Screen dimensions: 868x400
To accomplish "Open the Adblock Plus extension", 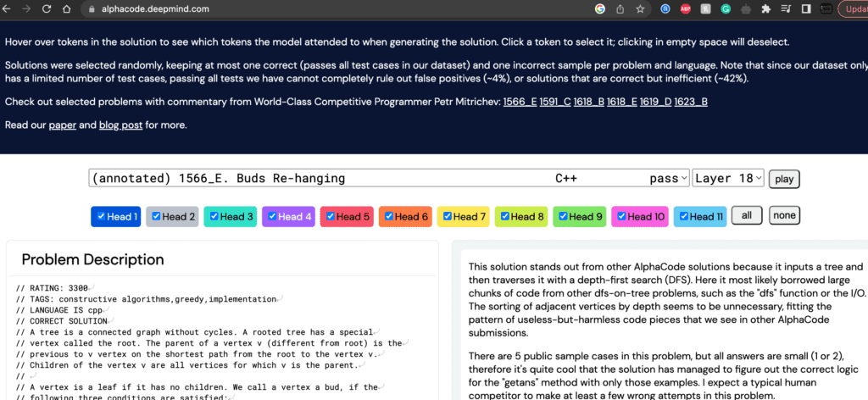I will tap(685, 8).
